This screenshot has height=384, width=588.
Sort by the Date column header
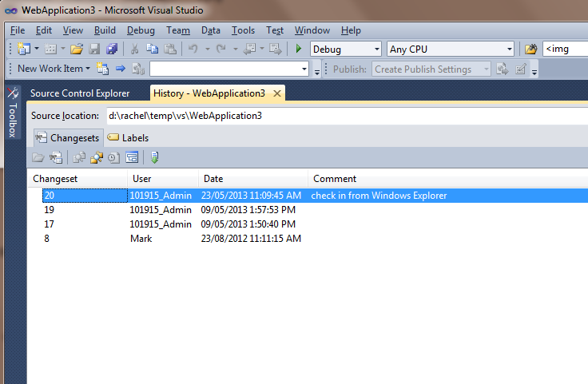(x=213, y=179)
